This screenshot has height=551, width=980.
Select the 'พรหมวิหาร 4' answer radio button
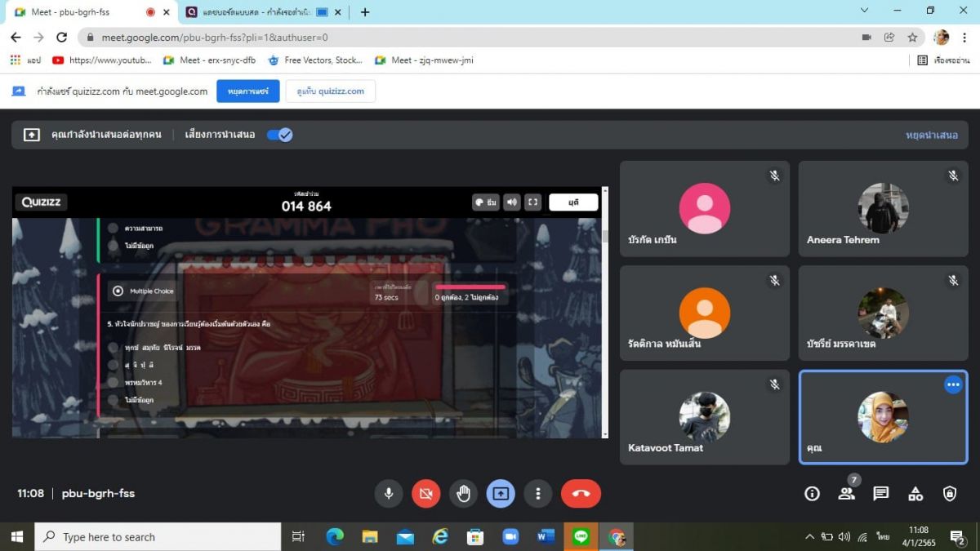click(x=114, y=382)
